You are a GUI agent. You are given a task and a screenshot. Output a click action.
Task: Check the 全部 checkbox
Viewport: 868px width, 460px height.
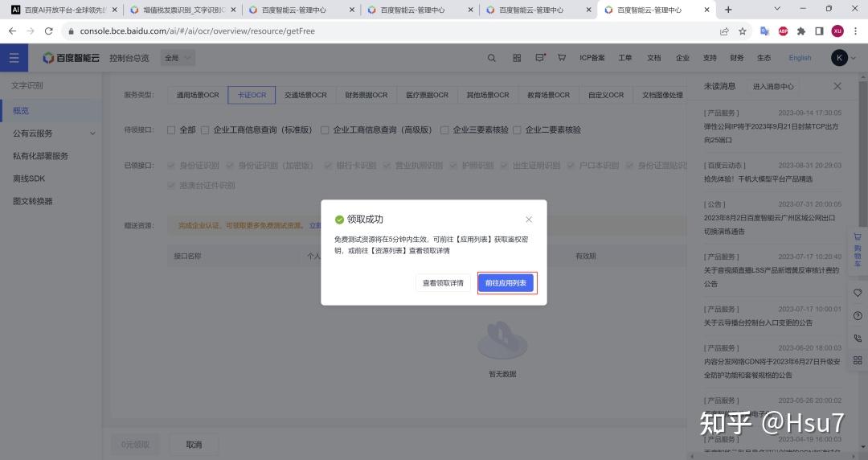tap(171, 130)
